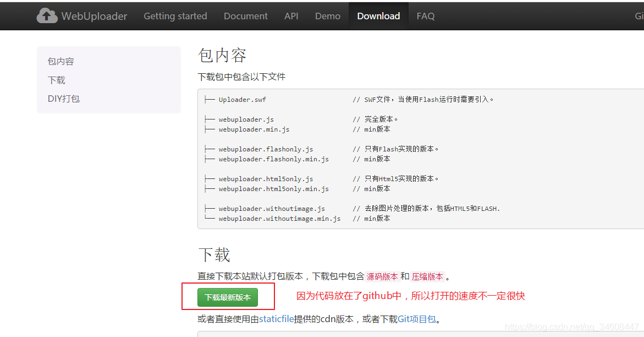Switch to the Demo page
Image resolution: width=644 pixels, height=337 pixels.
pyautogui.click(x=328, y=16)
